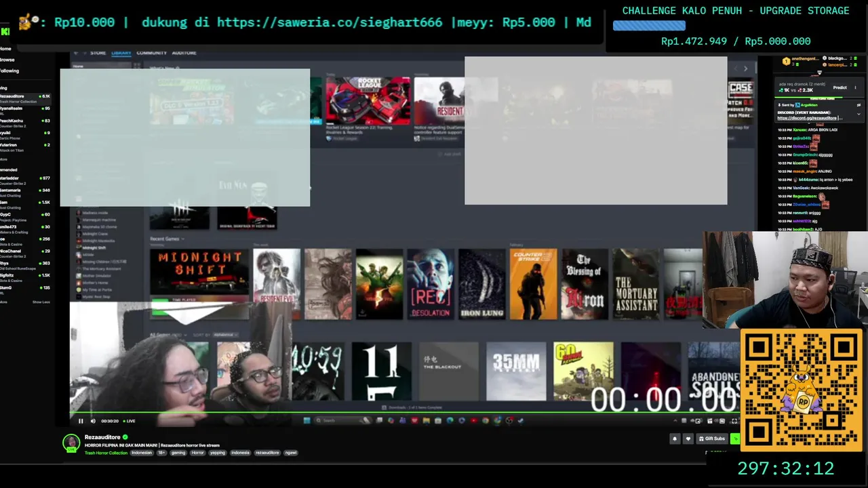Open the NicaChanel recommended channel
The image size is (868, 488).
[x=25, y=253]
